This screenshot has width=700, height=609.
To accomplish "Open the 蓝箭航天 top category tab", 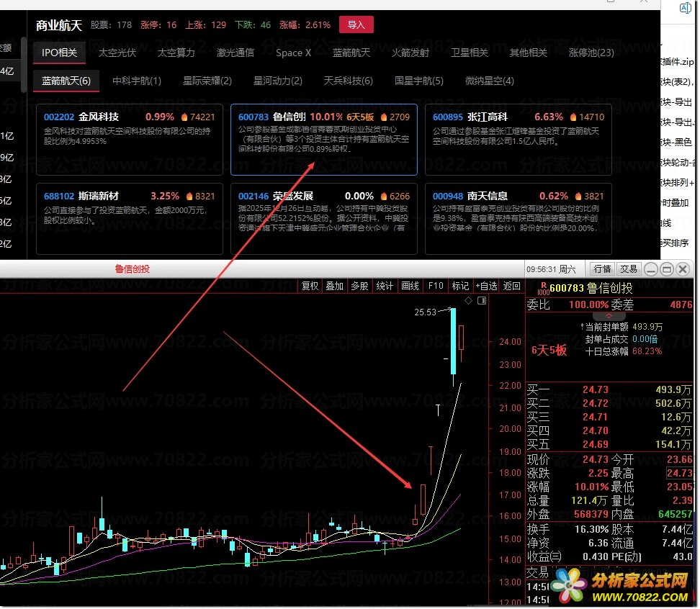I will click(351, 53).
